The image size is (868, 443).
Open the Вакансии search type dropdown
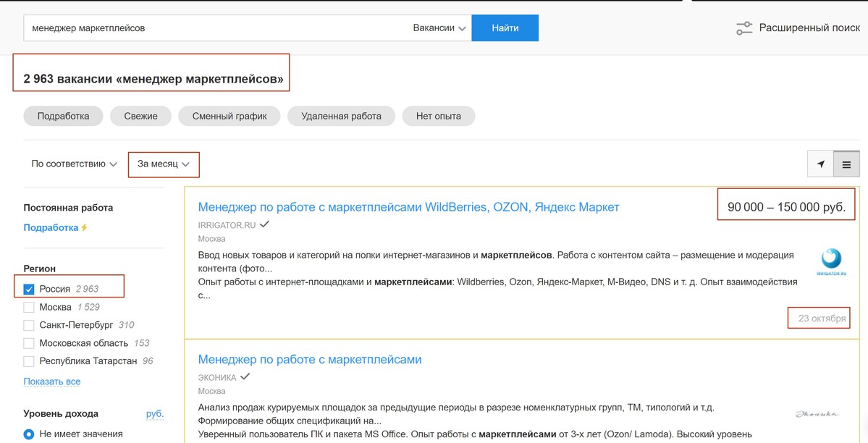[x=439, y=28]
